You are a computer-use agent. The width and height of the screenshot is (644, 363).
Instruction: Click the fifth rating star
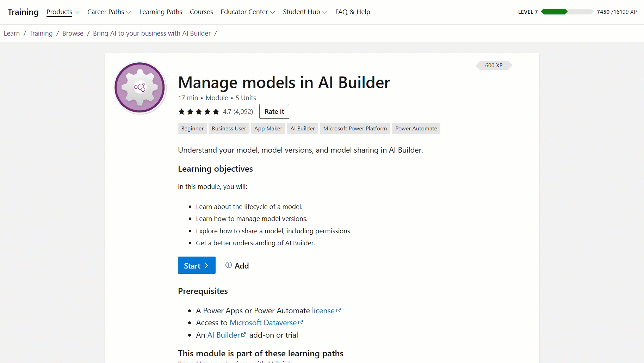pyautogui.click(x=215, y=111)
